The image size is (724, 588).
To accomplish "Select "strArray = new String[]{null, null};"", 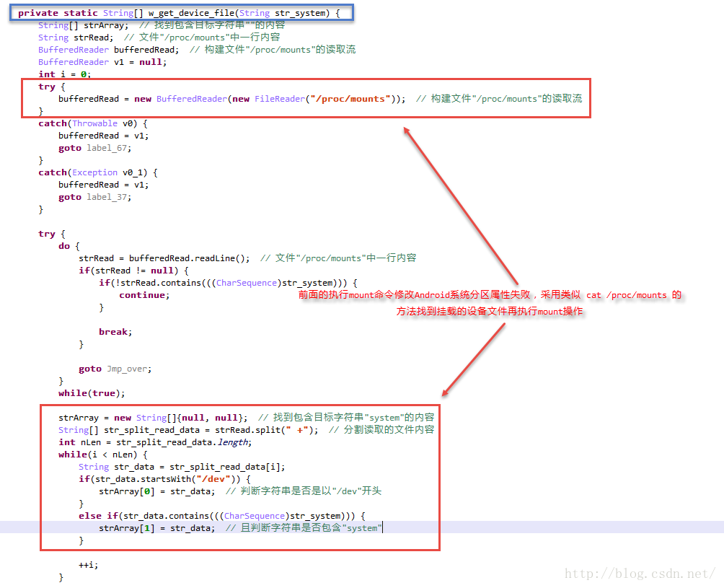I will [153, 418].
